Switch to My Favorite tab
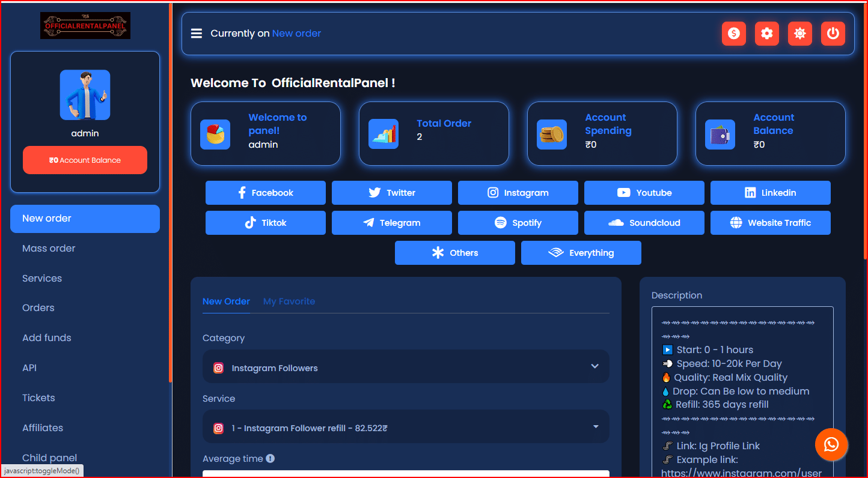The width and height of the screenshot is (868, 478). [289, 301]
